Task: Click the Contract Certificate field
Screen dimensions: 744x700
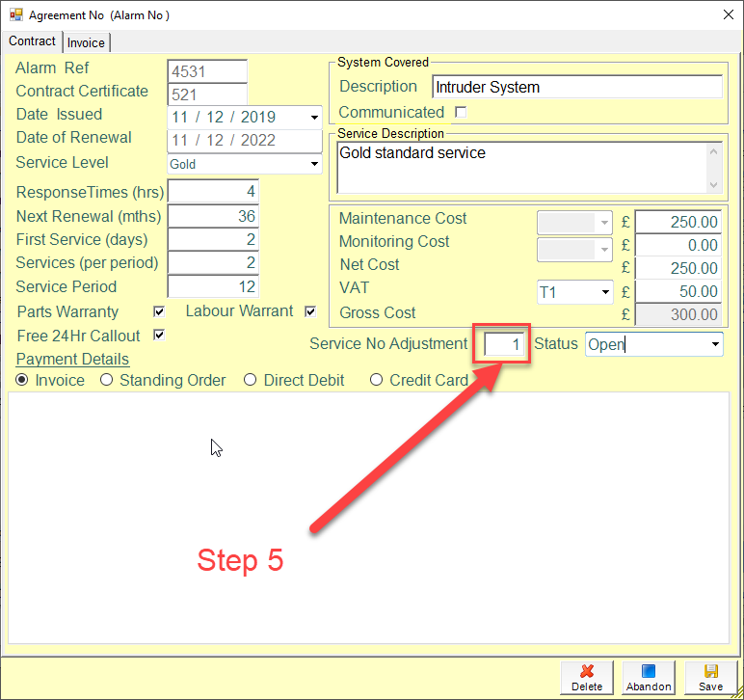Action: (207, 94)
